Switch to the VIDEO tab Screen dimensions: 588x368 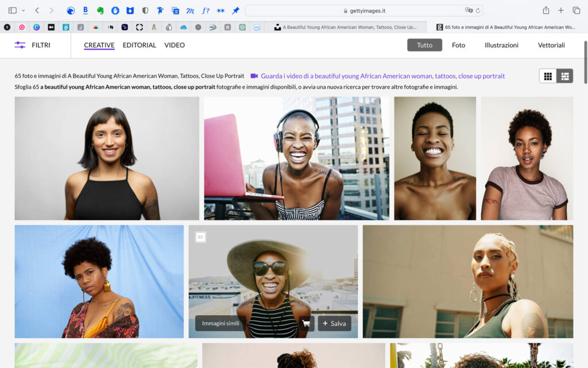pyautogui.click(x=175, y=45)
